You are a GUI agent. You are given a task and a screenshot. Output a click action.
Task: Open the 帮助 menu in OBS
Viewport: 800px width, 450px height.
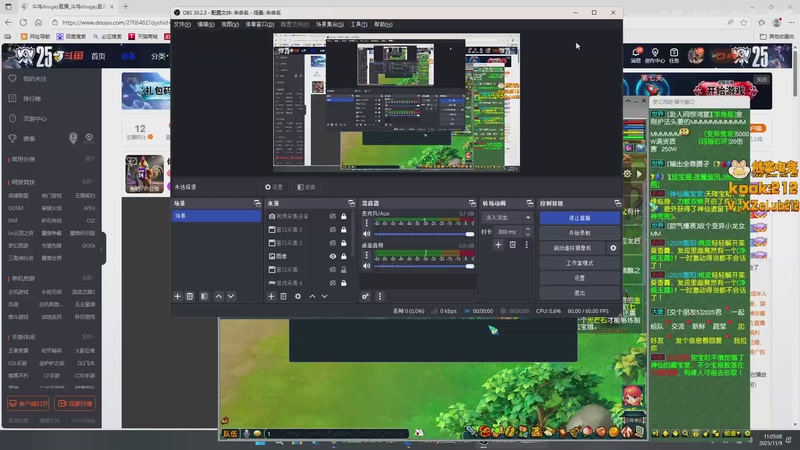pos(383,24)
